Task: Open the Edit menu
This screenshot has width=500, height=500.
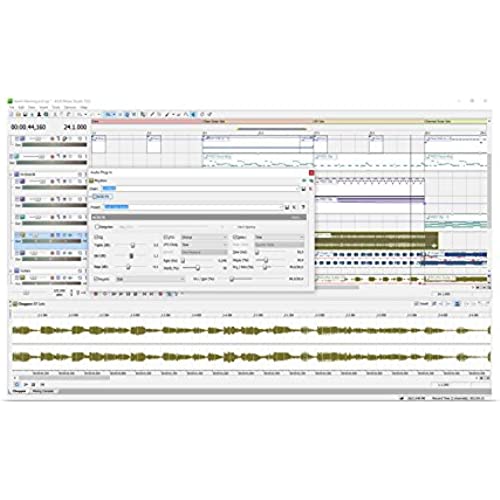Action: pos(21,107)
